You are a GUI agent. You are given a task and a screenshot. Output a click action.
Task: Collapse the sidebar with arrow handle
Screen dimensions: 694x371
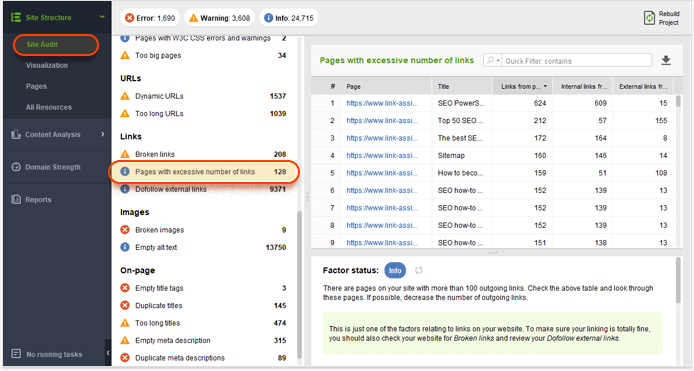pos(108,353)
